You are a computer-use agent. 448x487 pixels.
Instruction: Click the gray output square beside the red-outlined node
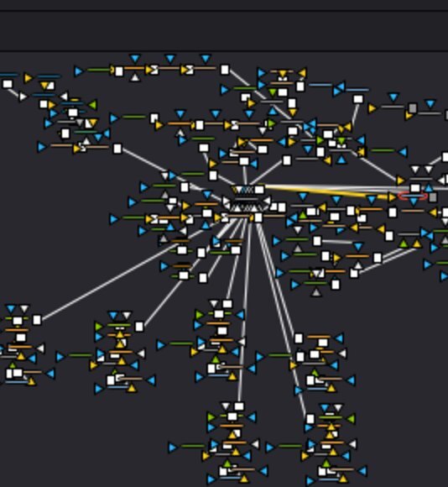433,197
